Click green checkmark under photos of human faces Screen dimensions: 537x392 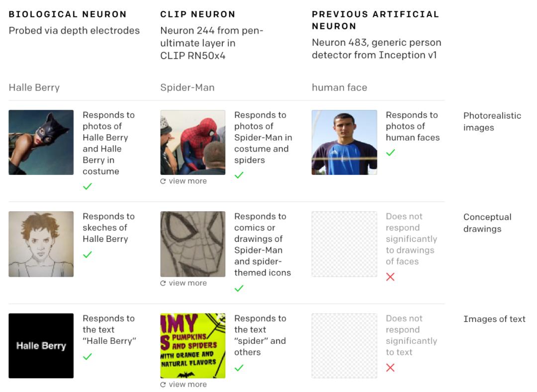point(390,153)
